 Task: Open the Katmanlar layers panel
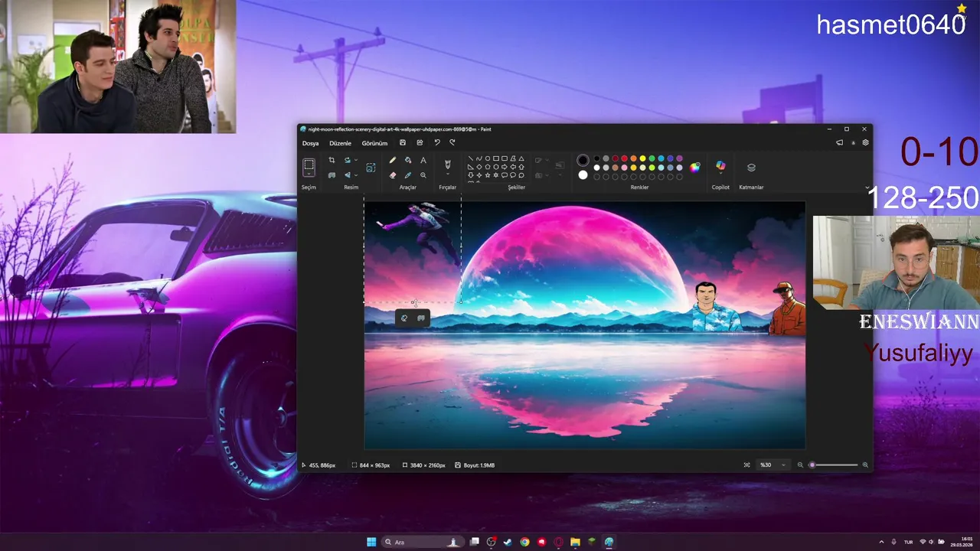point(751,168)
